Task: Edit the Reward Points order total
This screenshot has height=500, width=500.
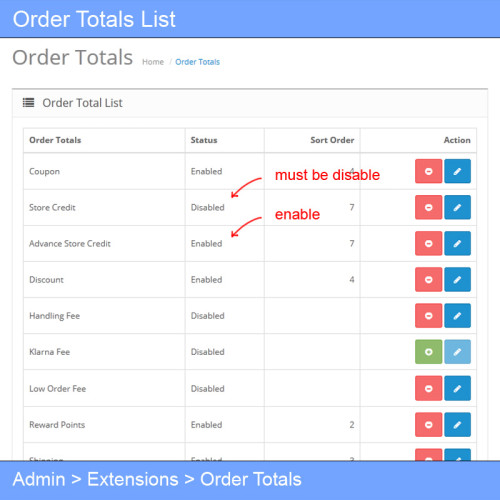Action: click(x=457, y=425)
